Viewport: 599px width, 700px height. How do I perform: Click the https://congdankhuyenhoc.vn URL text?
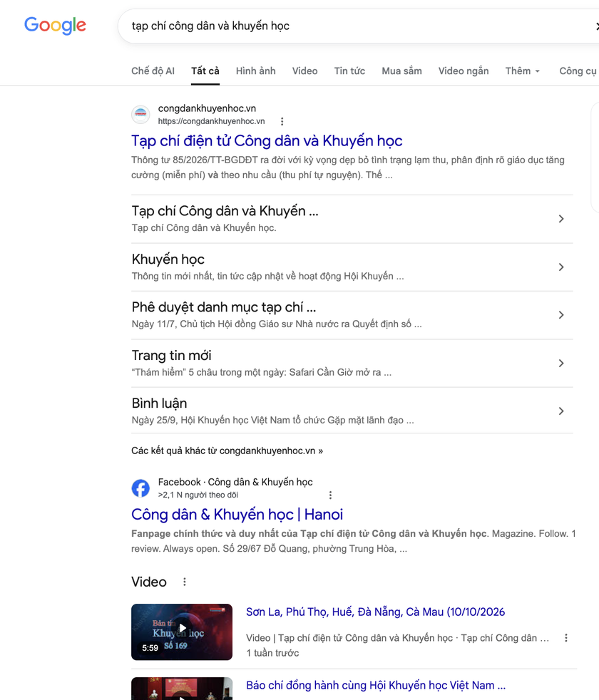[211, 121]
